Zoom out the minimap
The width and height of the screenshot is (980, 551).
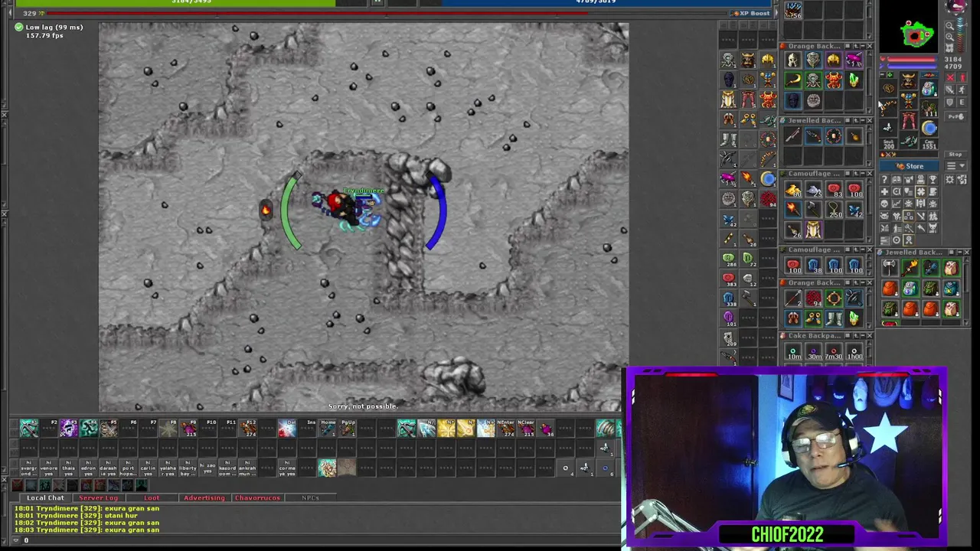point(949,25)
